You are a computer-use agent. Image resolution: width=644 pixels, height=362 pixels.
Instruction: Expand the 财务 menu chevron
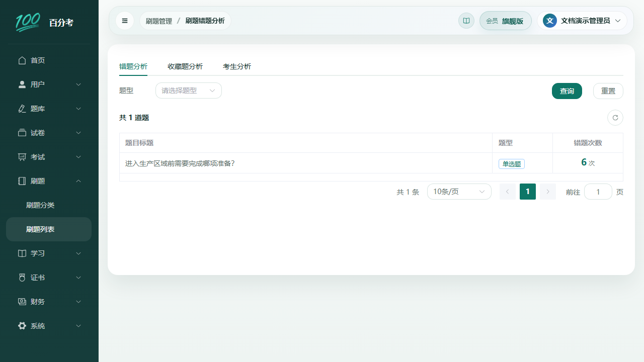[78, 302]
